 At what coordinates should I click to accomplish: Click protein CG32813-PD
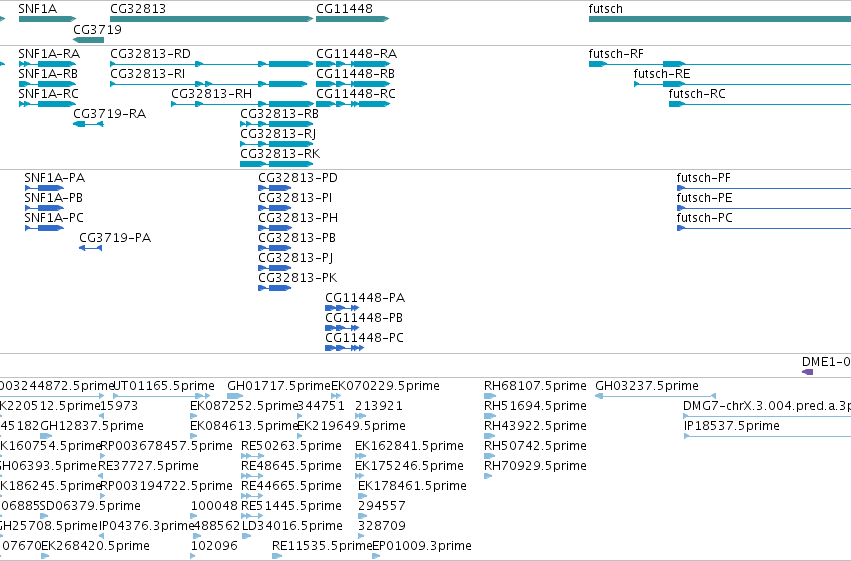(x=275, y=188)
